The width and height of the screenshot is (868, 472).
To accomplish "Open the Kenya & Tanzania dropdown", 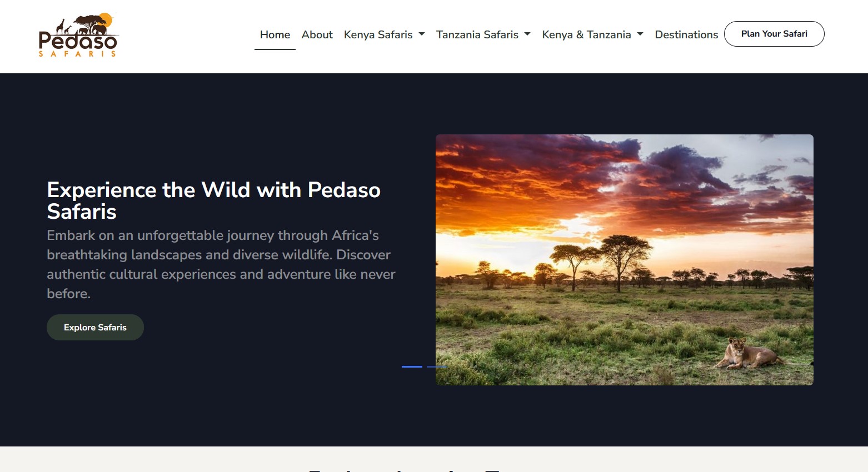I will tap(586, 34).
